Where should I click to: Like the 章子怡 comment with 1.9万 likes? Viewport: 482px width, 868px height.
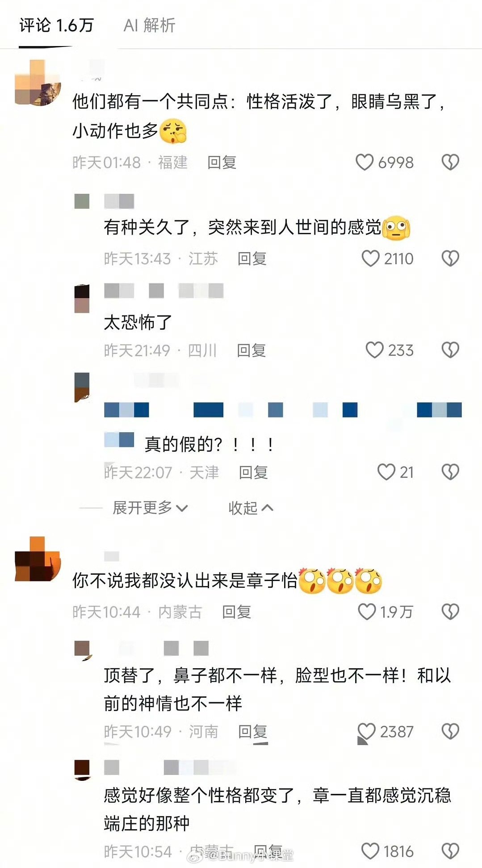point(367,611)
